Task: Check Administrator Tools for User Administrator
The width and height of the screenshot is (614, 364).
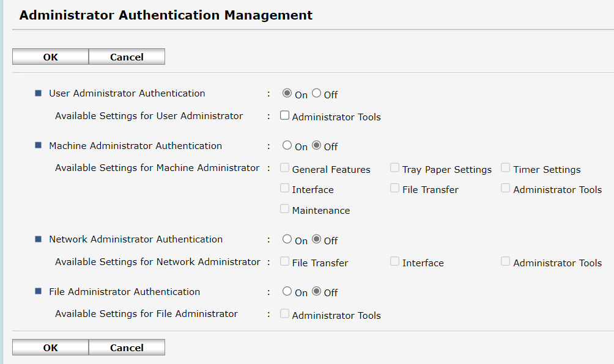Action: pyautogui.click(x=284, y=115)
